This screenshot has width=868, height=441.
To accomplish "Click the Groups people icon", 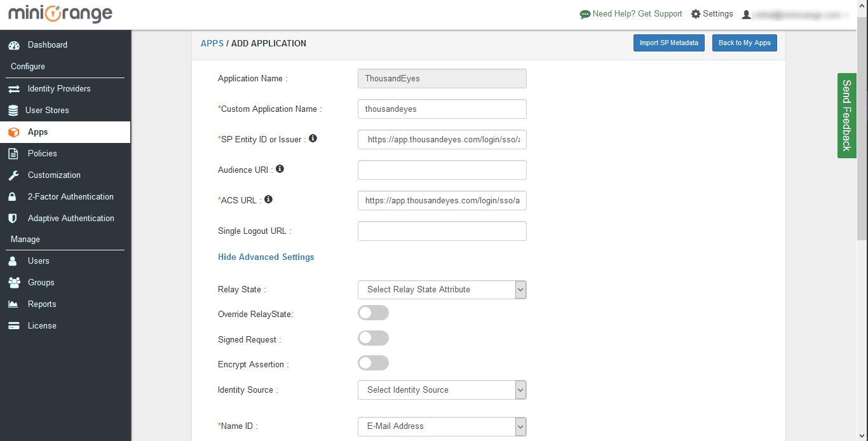I will [14, 283].
